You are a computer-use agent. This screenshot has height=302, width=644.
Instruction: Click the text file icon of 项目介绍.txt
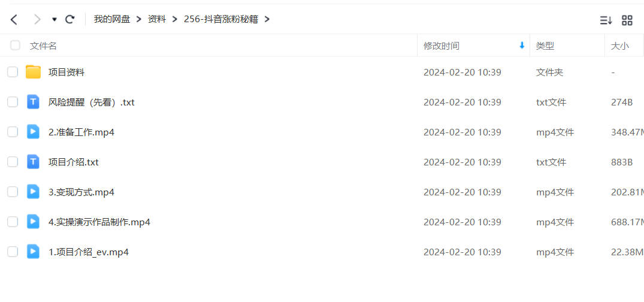pos(33,162)
